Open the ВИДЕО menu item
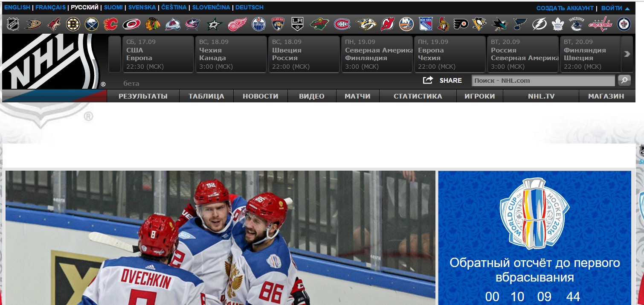This screenshot has width=644, height=305. (x=312, y=96)
